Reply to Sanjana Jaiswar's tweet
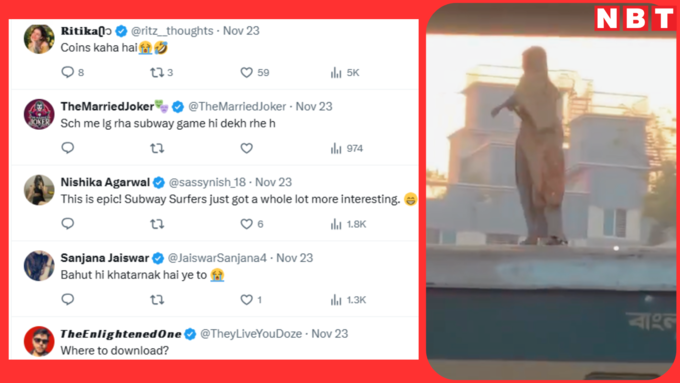The width and height of the screenshot is (680, 383). pyautogui.click(x=68, y=299)
